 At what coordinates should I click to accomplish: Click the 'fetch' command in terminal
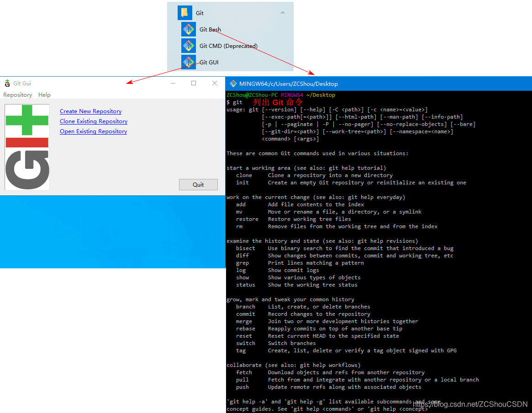click(x=244, y=372)
